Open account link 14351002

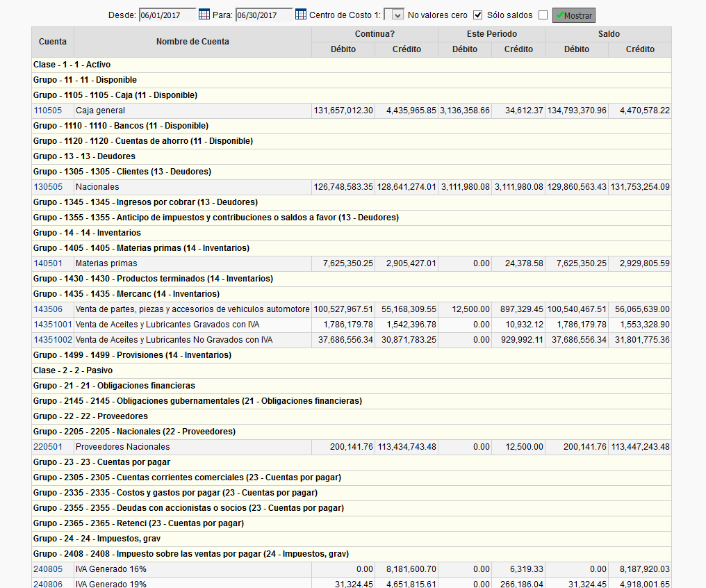pos(52,340)
